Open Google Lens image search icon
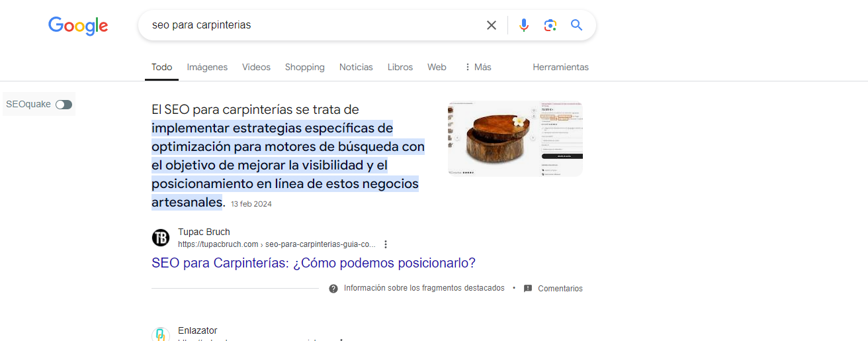This screenshot has height=341, width=868. [550, 25]
